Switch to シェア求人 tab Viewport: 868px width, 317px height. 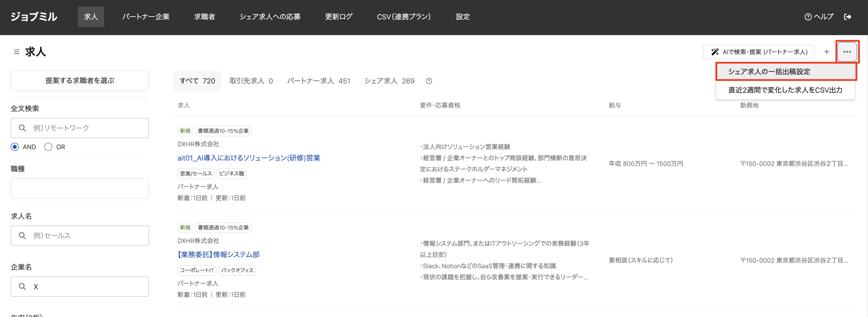(x=389, y=81)
